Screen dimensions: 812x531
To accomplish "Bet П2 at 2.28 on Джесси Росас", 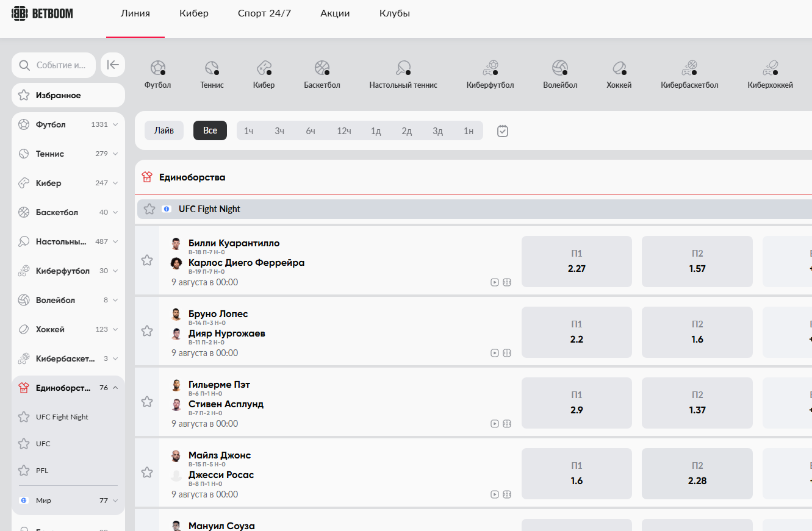I will (697, 474).
